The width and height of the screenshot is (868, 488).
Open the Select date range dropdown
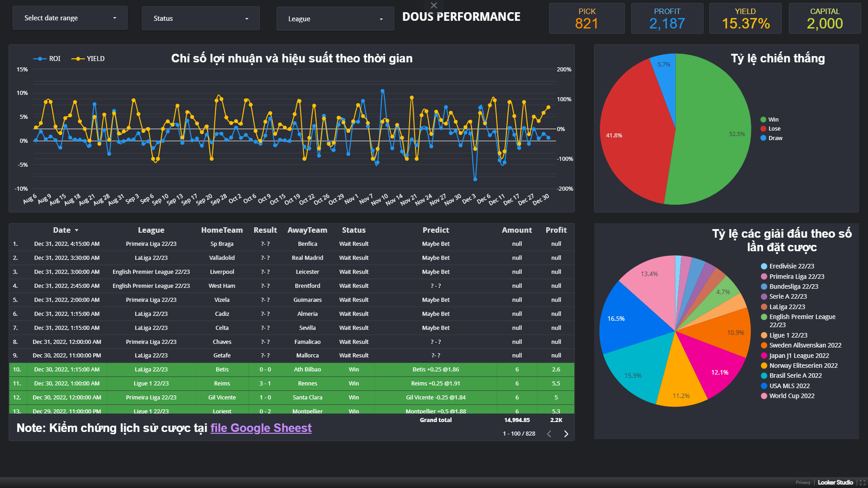click(x=70, y=18)
